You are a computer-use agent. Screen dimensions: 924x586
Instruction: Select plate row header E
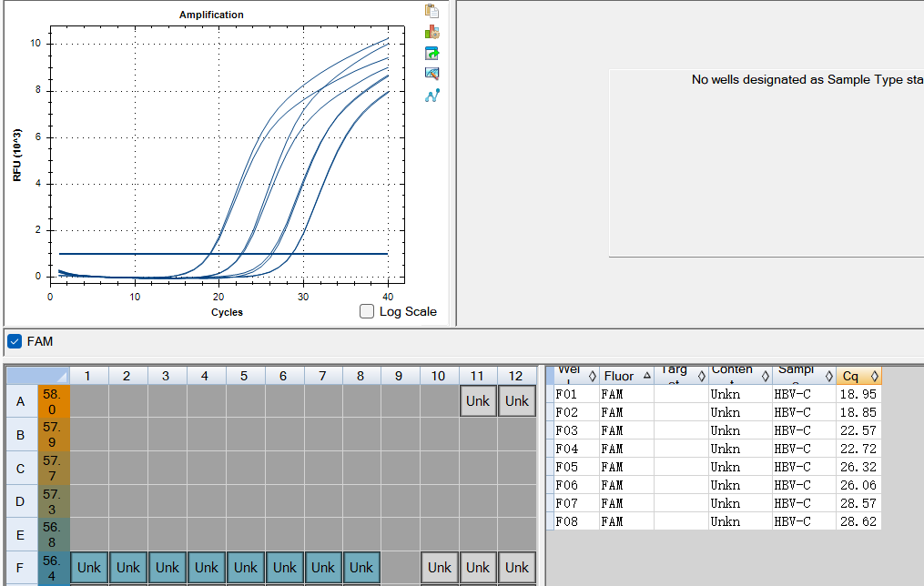click(x=21, y=535)
